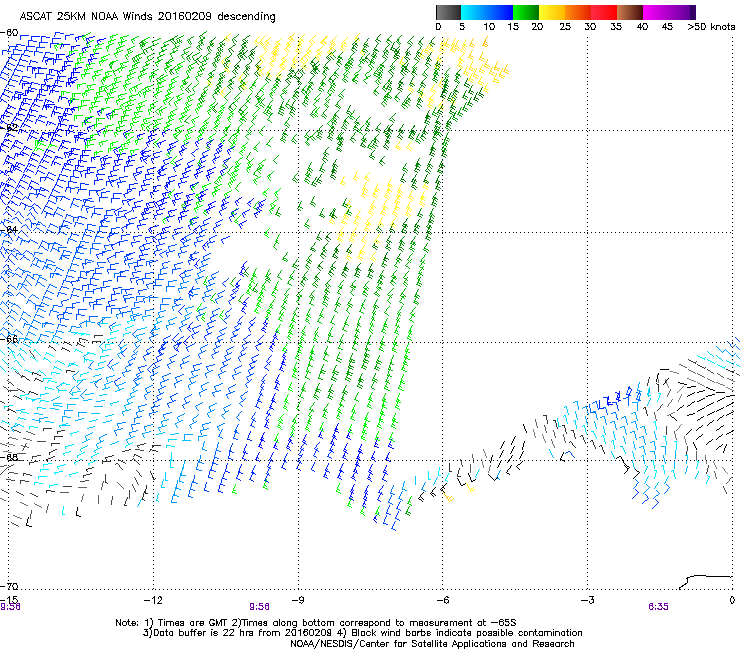The width and height of the screenshot is (740, 650).
Task: Click the longitude label '-3'
Action: point(587,600)
